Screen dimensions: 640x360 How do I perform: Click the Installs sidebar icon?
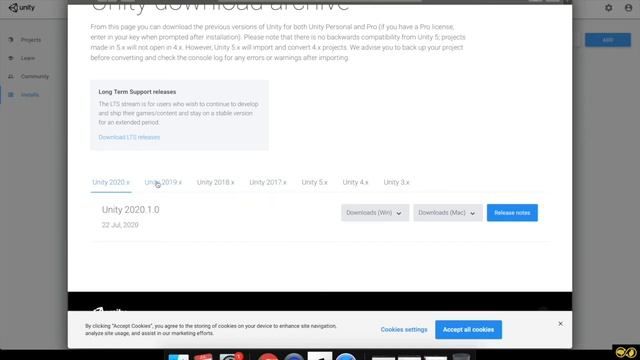pos(11,95)
